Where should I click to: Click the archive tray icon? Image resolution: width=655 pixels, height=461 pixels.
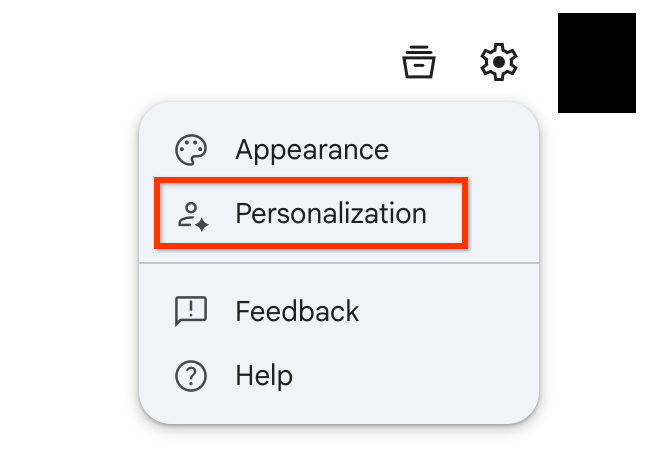point(419,62)
